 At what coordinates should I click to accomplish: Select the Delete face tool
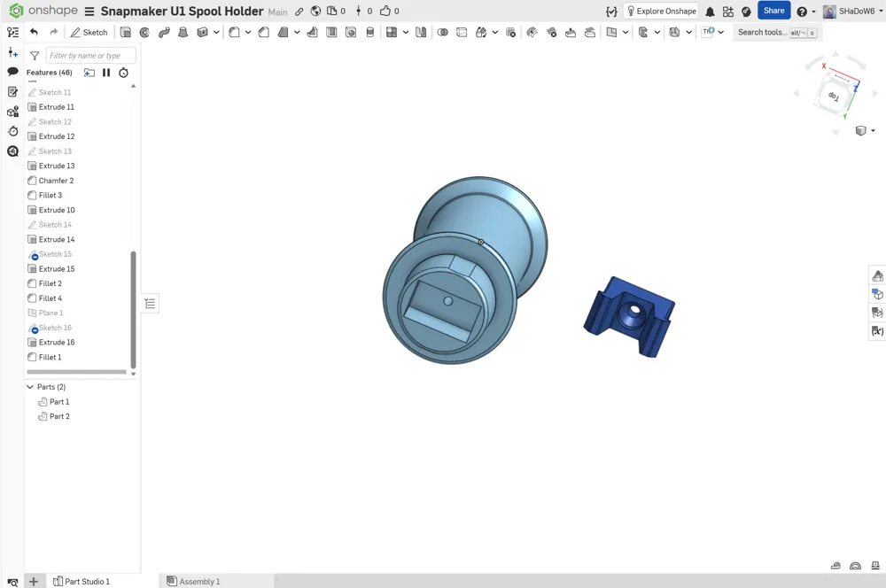tap(551, 32)
